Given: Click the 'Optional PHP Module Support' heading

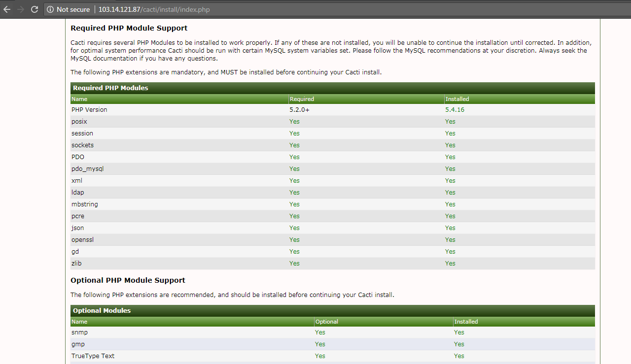Looking at the screenshot, I should (x=127, y=280).
